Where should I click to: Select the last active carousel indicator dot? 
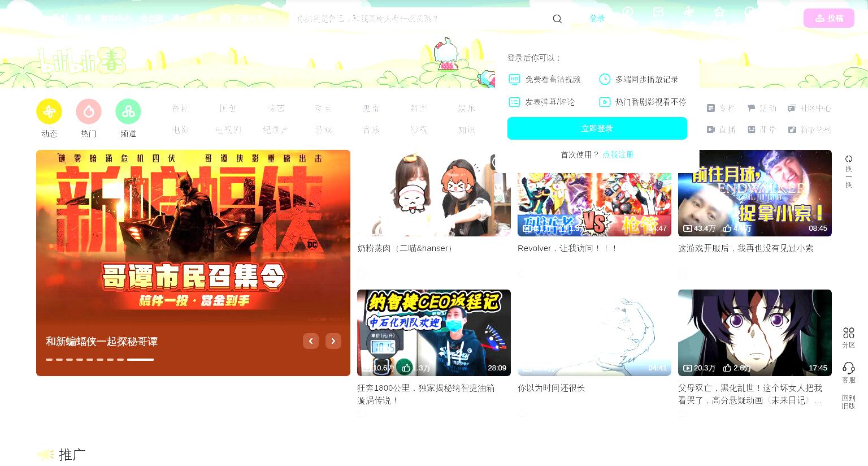(x=140, y=360)
